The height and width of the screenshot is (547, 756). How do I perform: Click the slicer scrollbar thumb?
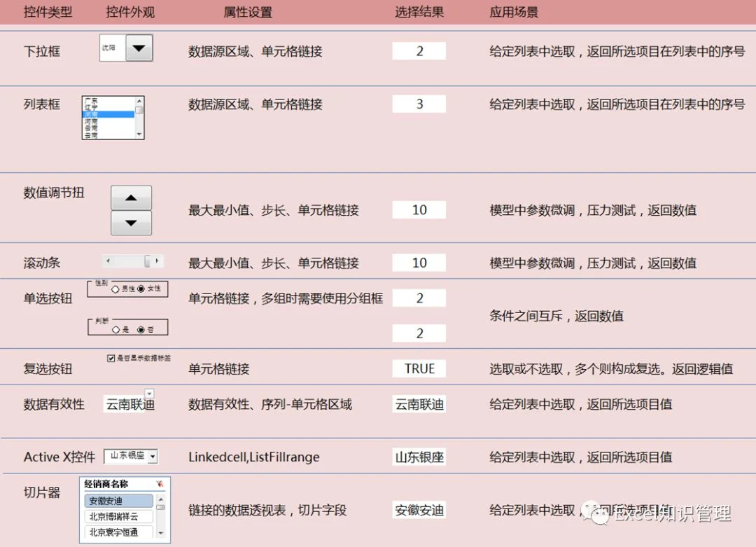point(161,508)
